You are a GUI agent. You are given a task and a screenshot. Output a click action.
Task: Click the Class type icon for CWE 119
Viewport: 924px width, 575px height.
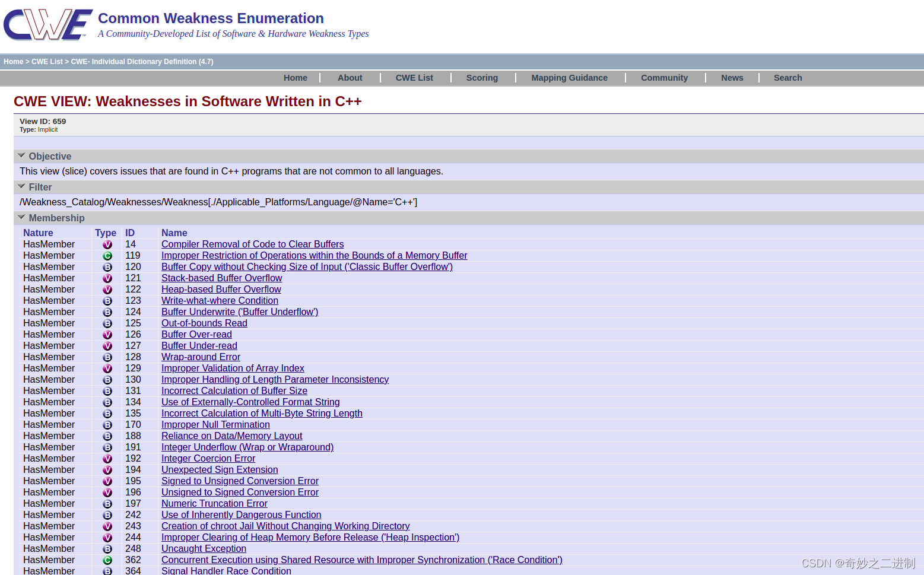pyautogui.click(x=107, y=256)
